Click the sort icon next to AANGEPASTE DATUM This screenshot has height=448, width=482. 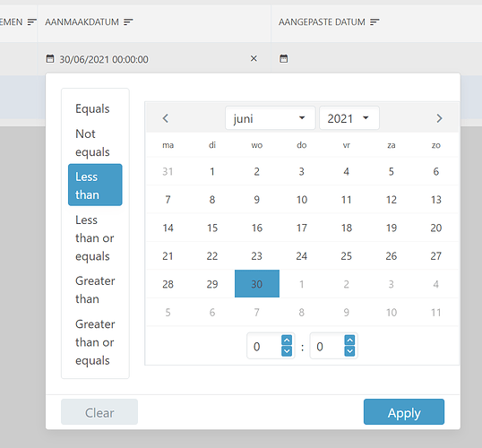click(x=374, y=22)
